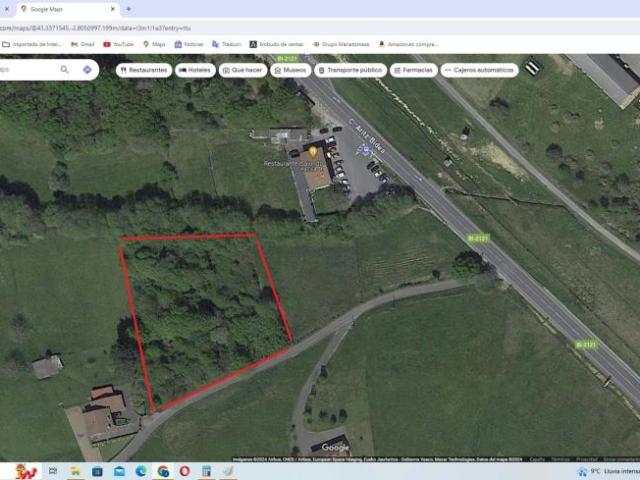This screenshot has width=640, height=480.
Task: Click the BI-2121 road badge near bottom right
Action: coord(586,345)
